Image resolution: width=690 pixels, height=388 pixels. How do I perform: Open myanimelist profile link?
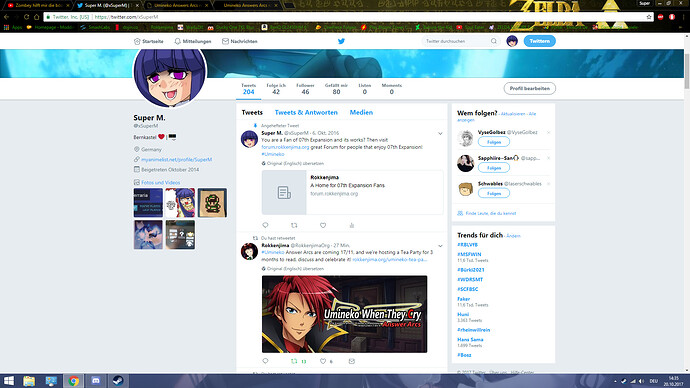tap(176, 160)
